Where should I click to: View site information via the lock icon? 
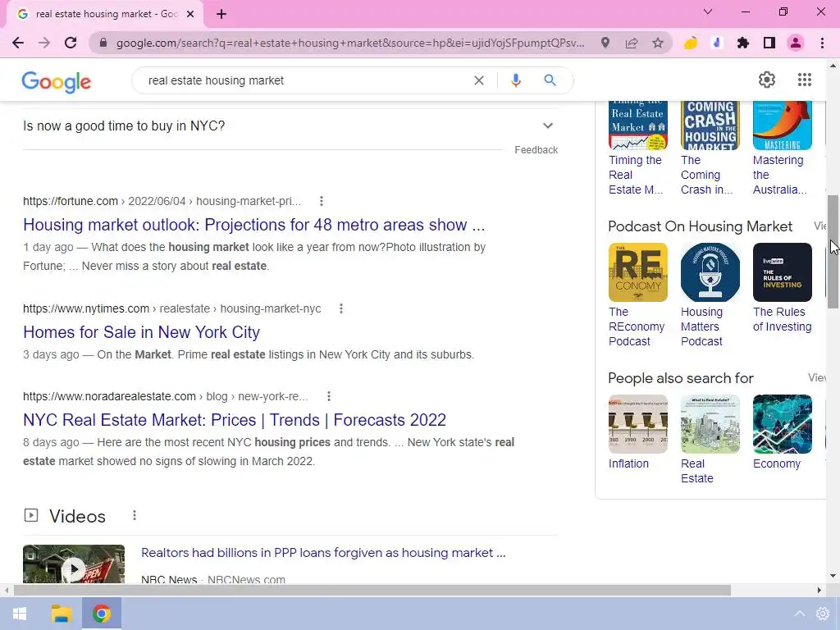click(103, 43)
